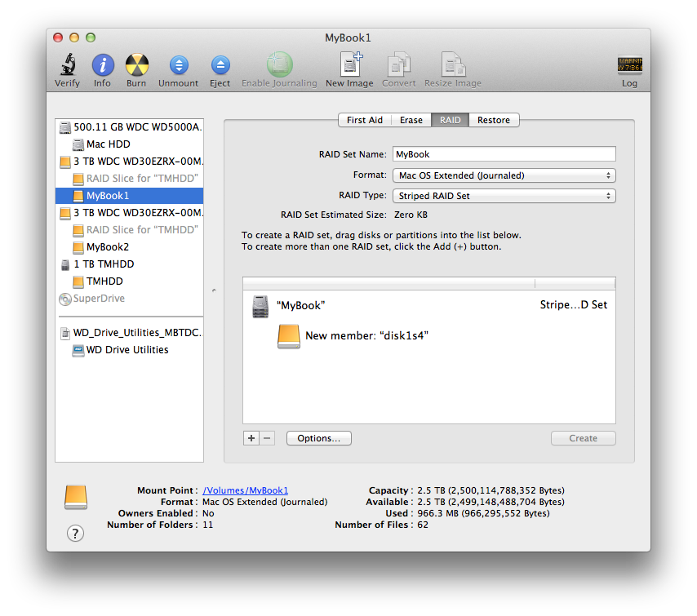Select the TMHDD volume

tap(129, 281)
